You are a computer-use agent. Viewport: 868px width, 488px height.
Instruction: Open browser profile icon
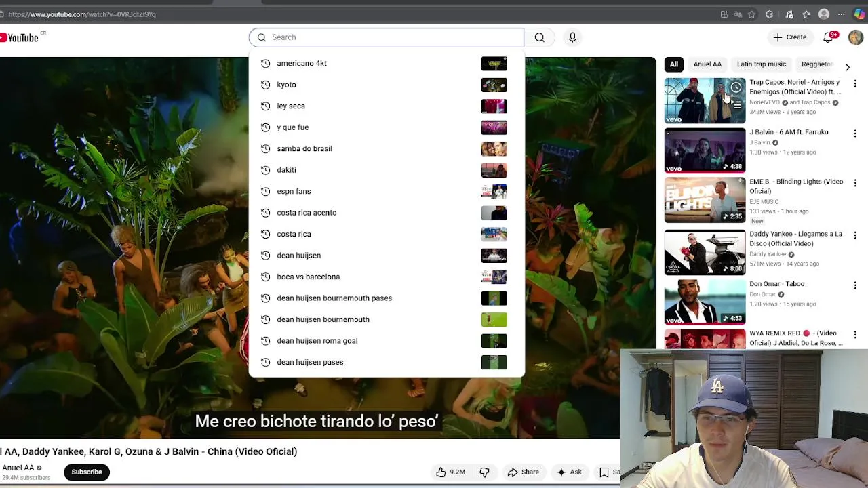tap(824, 14)
